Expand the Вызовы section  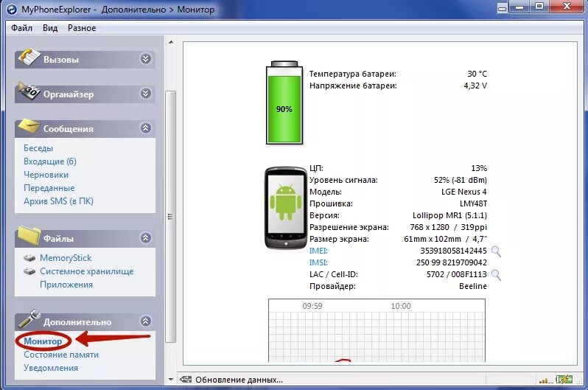(x=145, y=58)
